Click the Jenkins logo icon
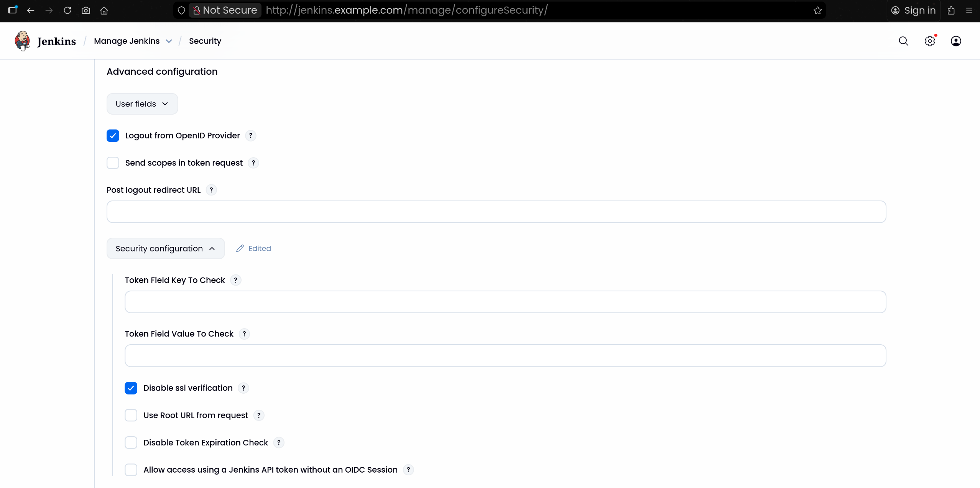980x488 pixels. [x=22, y=41]
